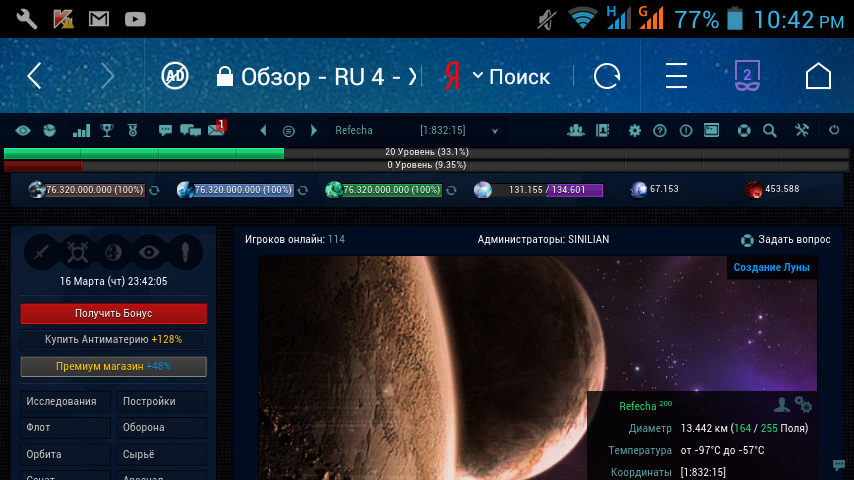
Task: Open the medal achievements icon
Action: coord(132,131)
